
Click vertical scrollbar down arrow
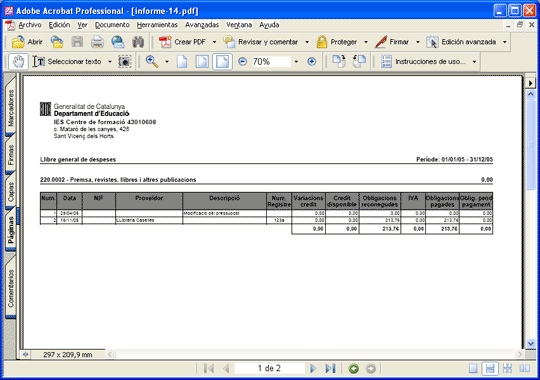(531, 343)
